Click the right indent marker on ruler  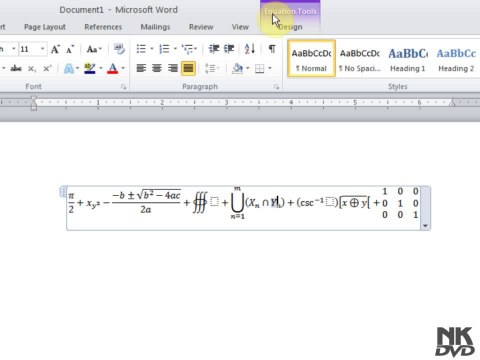pyautogui.click(x=452, y=103)
